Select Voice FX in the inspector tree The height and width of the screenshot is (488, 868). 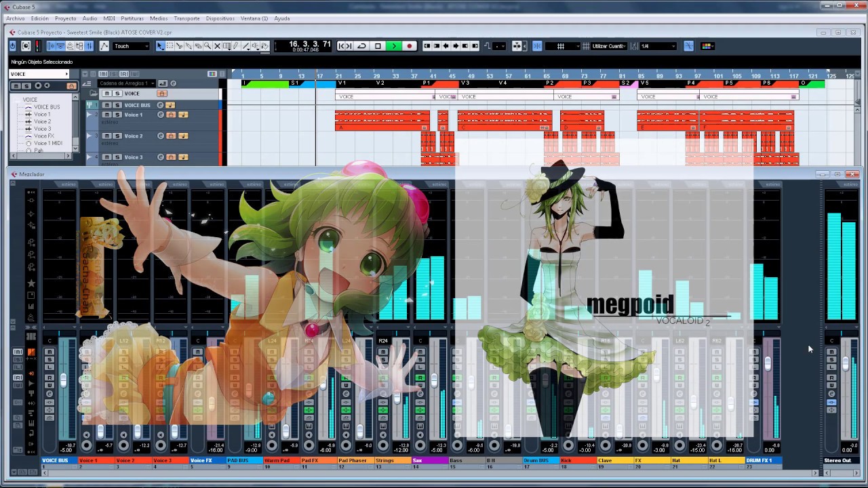pyautogui.click(x=44, y=136)
